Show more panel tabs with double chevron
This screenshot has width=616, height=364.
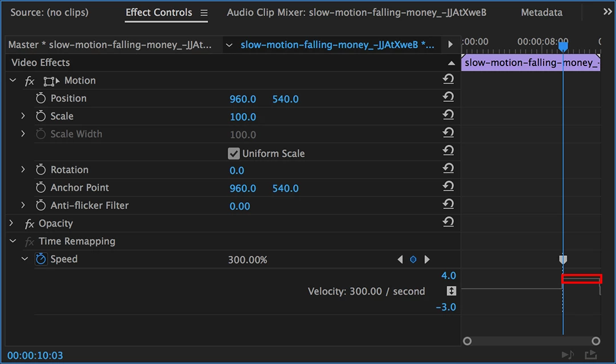coord(607,12)
